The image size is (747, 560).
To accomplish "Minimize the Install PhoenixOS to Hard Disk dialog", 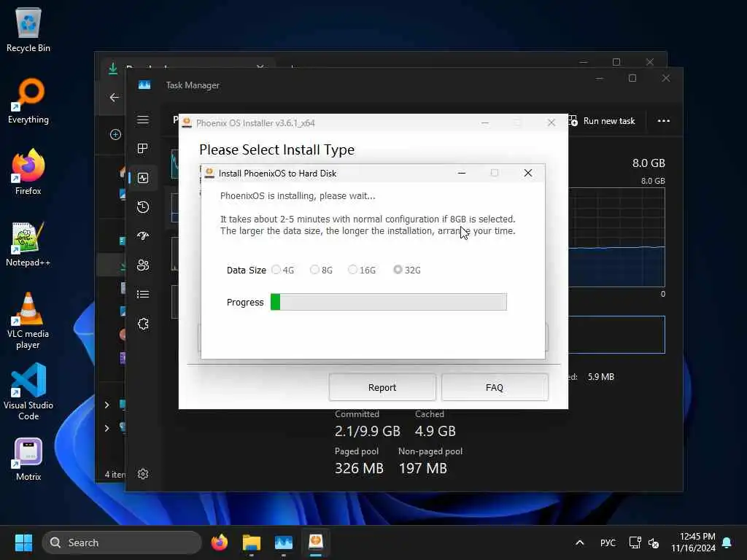I will click(461, 173).
